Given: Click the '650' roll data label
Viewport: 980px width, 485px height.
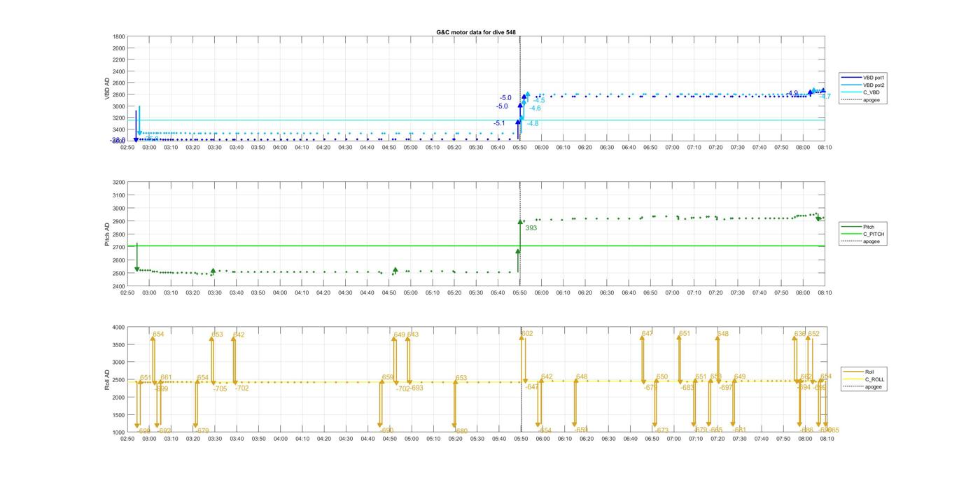Looking at the screenshot, I should pyautogui.click(x=662, y=377).
